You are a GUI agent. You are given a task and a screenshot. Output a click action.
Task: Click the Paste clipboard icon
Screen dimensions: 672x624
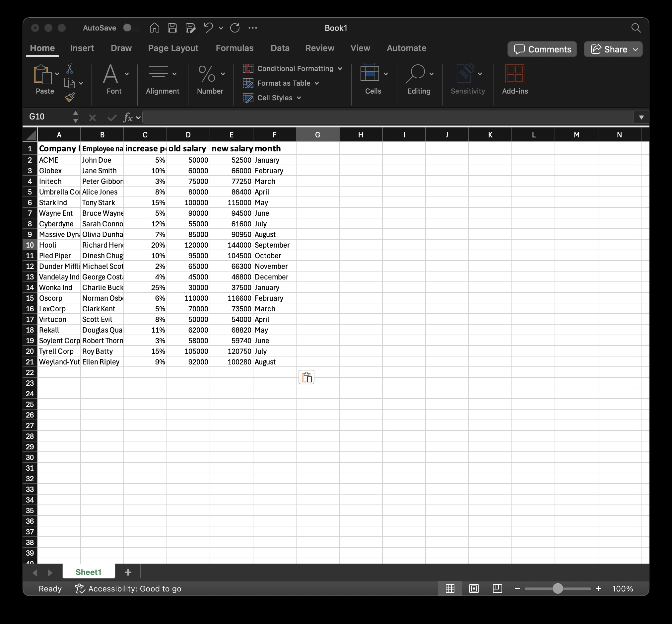tap(42, 74)
